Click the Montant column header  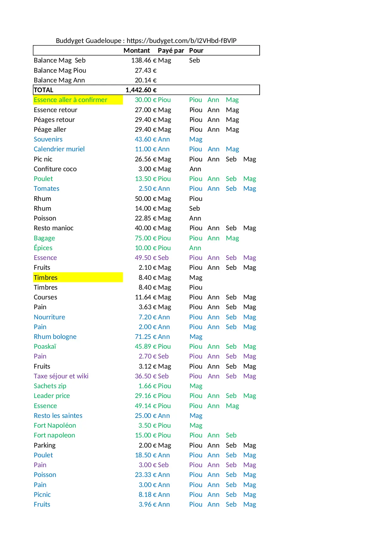point(136,51)
